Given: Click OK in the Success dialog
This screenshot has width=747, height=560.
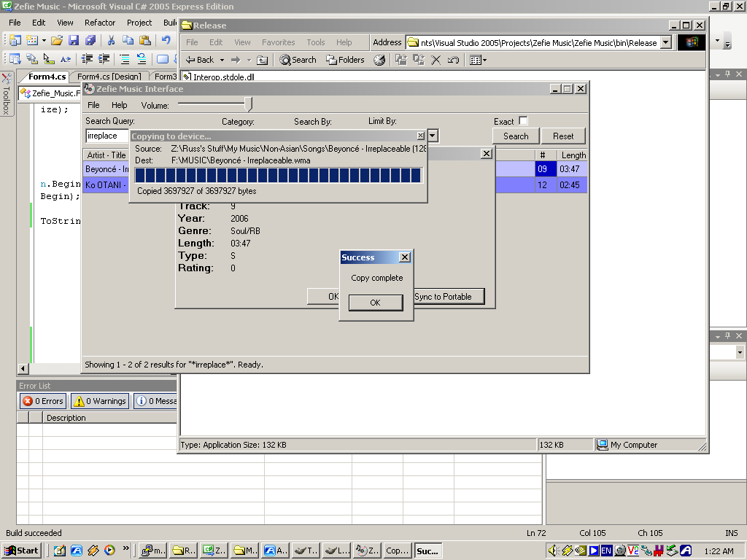Looking at the screenshot, I should pyautogui.click(x=375, y=303).
